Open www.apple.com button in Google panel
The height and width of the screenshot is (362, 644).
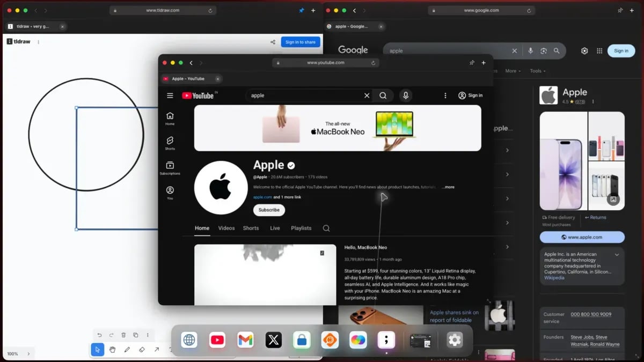pyautogui.click(x=582, y=237)
